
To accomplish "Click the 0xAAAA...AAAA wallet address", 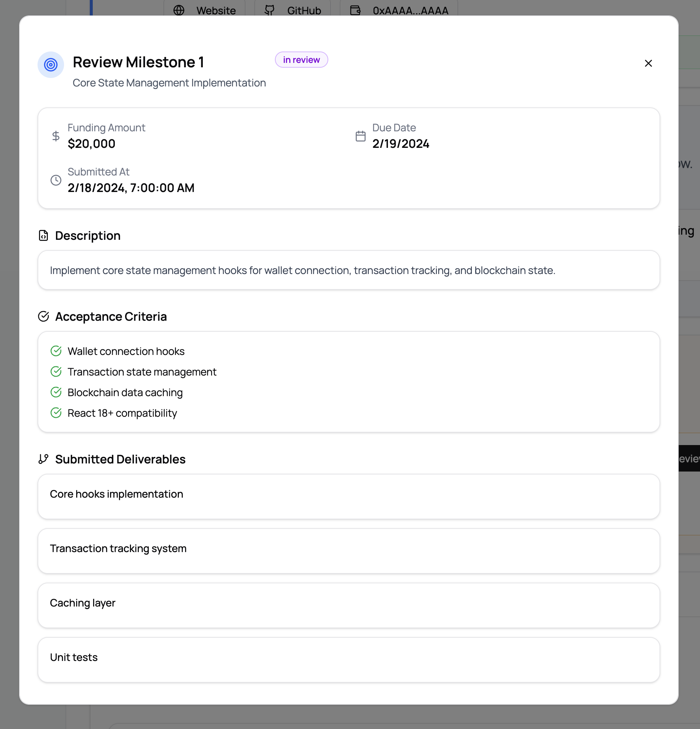I will tap(410, 10).
